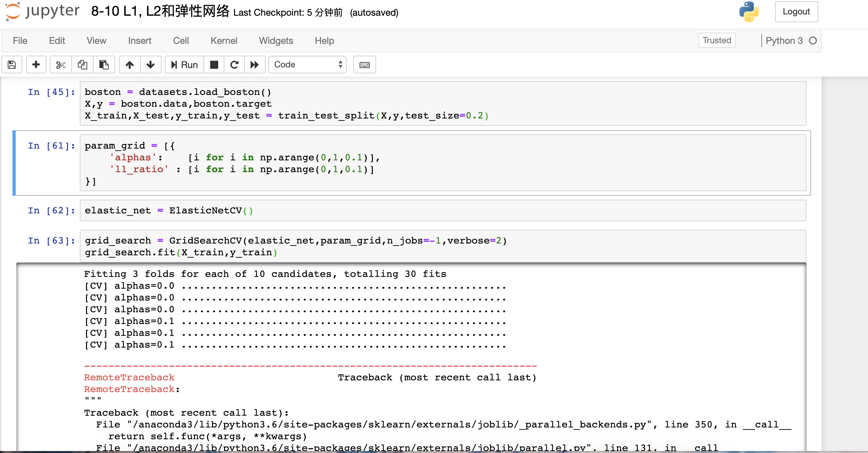Click the train_test_split line of code
Screen dimensions: 868x453
[287, 116]
